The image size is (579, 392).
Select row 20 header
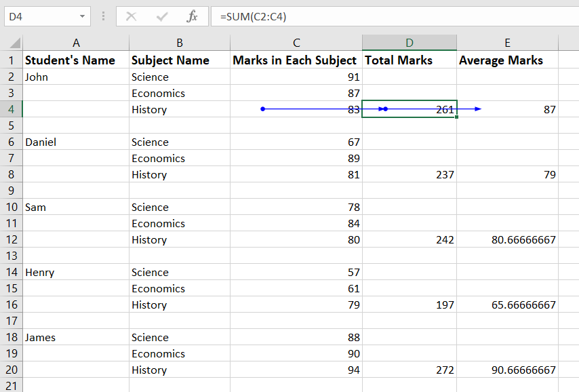coord(11,370)
